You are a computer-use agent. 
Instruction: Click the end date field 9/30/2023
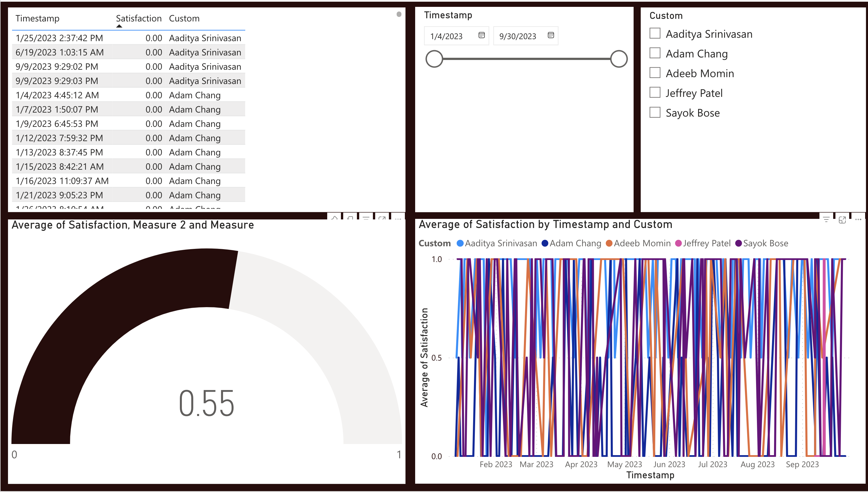518,36
